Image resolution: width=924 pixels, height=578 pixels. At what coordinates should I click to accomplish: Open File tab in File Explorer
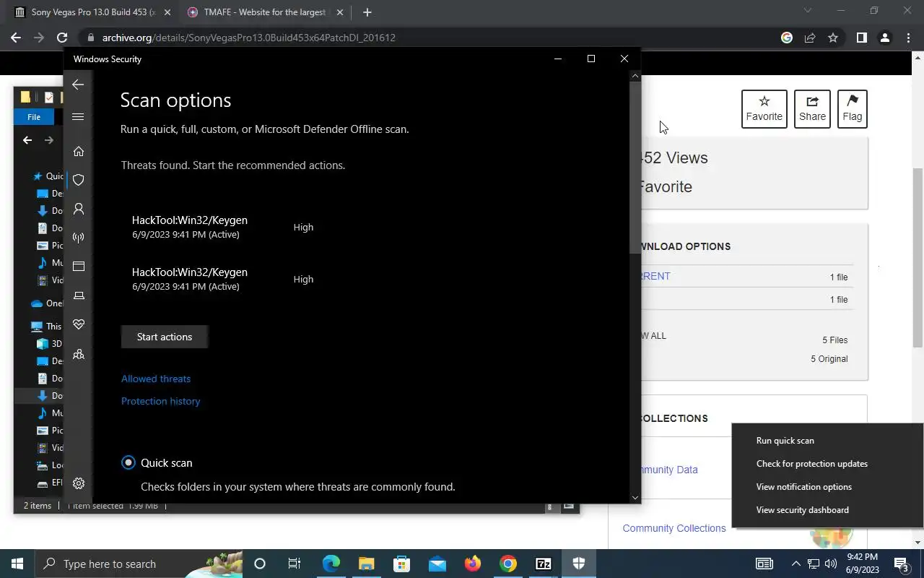tap(34, 117)
